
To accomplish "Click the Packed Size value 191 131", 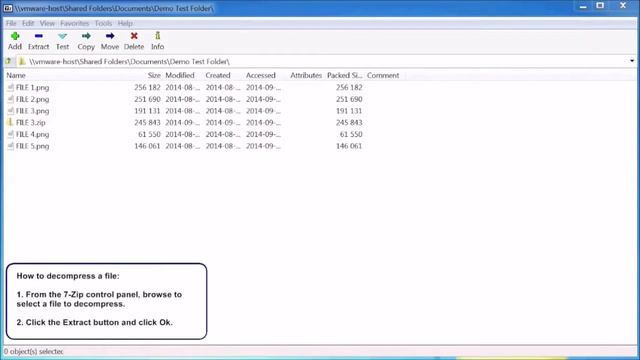I will [x=349, y=111].
